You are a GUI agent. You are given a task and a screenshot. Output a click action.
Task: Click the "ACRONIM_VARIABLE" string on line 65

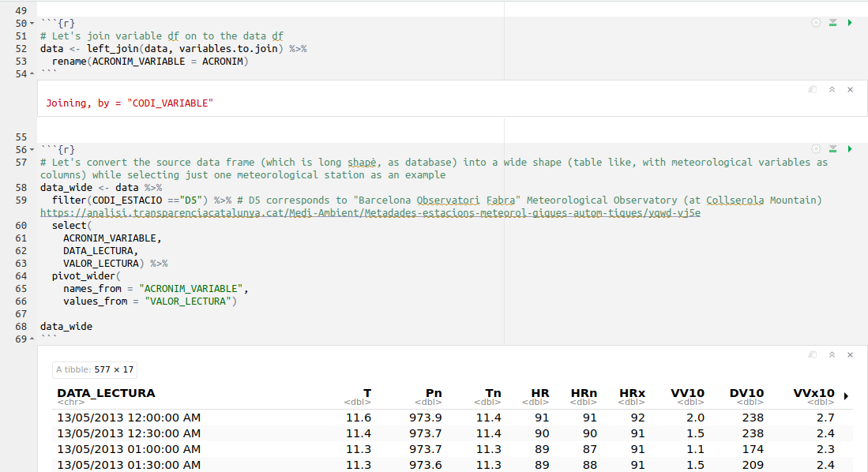tap(191, 289)
